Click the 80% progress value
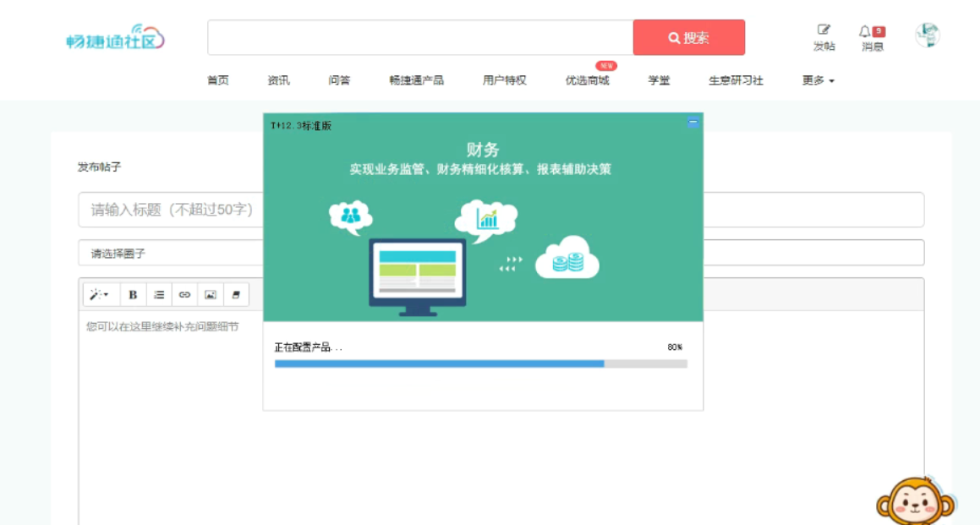The image size is (980, 525). (x=675, y=347)
